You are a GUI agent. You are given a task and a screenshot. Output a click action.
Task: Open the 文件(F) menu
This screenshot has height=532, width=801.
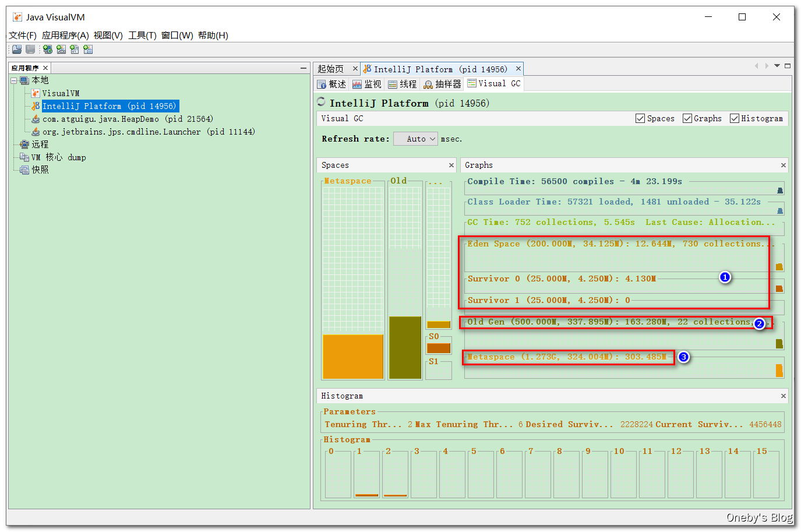pyautogui.click(x=23, y=36)
